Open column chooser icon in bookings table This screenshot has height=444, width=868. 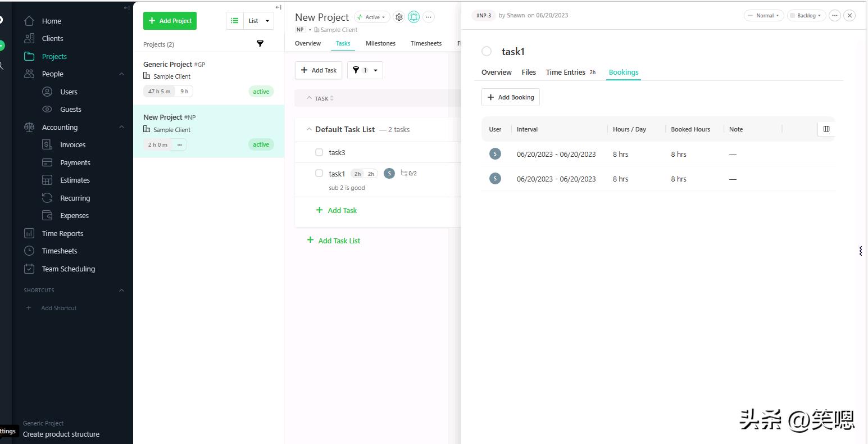[826, 129]
